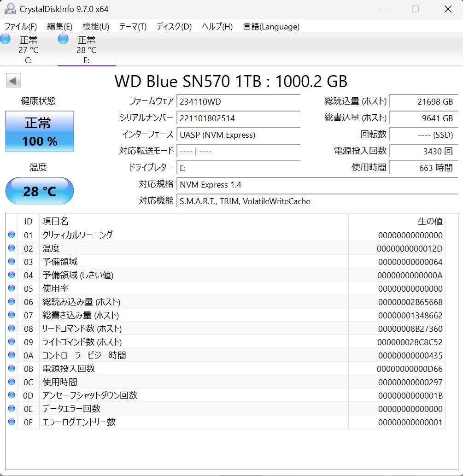The height and width of the screenshot is (476, 463).
Task: Click the blue health status dot for drive E:
Action: click(63, 40)
